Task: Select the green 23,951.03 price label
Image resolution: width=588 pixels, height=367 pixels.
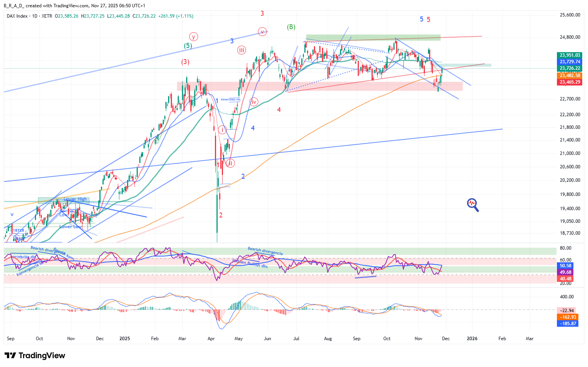Action: [x=570, y=55]
